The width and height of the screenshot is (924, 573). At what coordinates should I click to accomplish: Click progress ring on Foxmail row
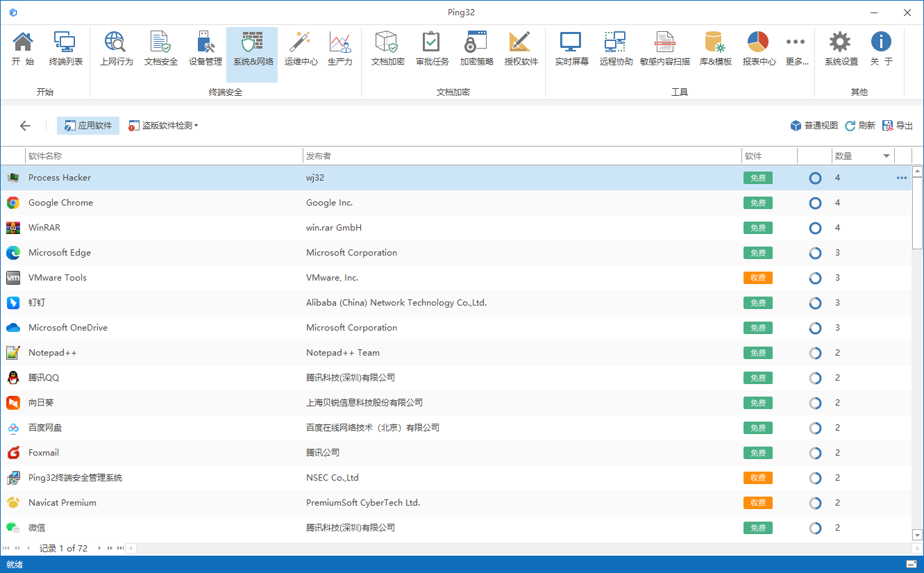816,453
